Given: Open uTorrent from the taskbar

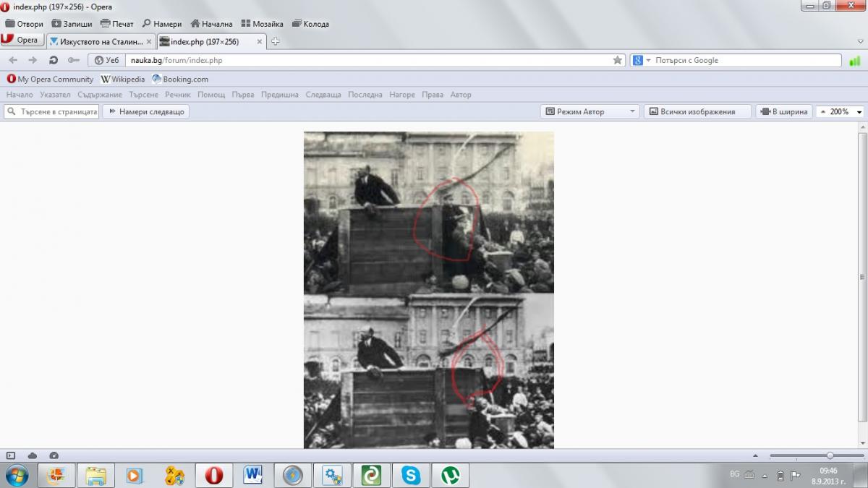Looking at the screenshot, I should coord(450,475).
